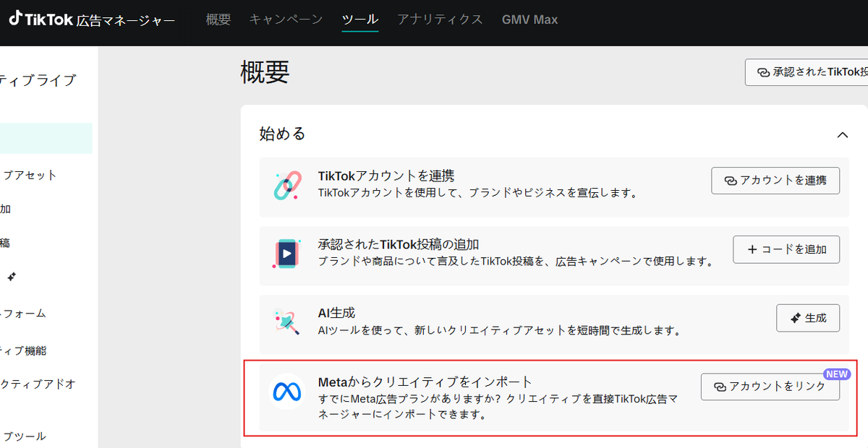Click the TikTokアカウントを連携 heading
This screenshot has height=448, width=868.
386,176
